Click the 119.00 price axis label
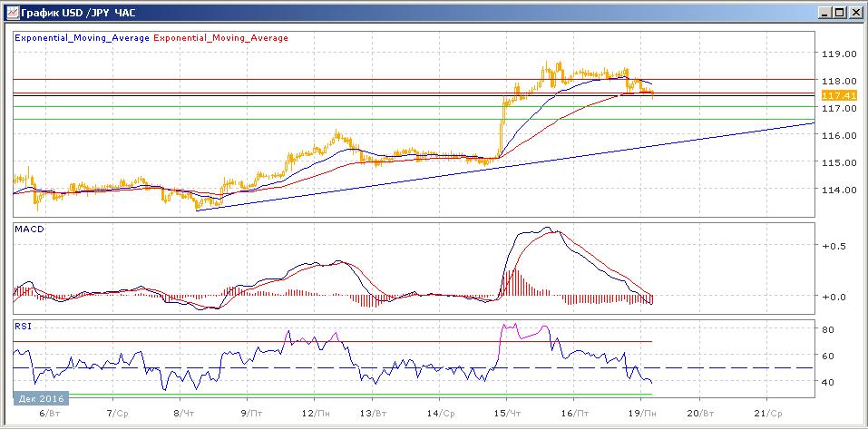This screenshot has height=430, width=868. 834,54
